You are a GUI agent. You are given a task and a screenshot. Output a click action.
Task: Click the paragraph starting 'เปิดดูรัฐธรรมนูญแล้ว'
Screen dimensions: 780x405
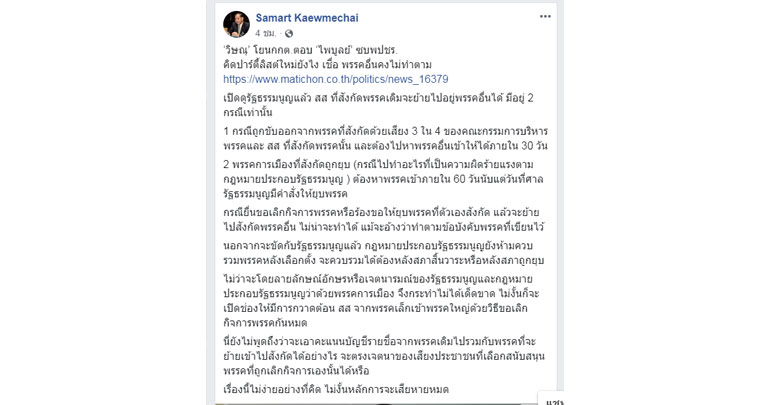(384, 104)
